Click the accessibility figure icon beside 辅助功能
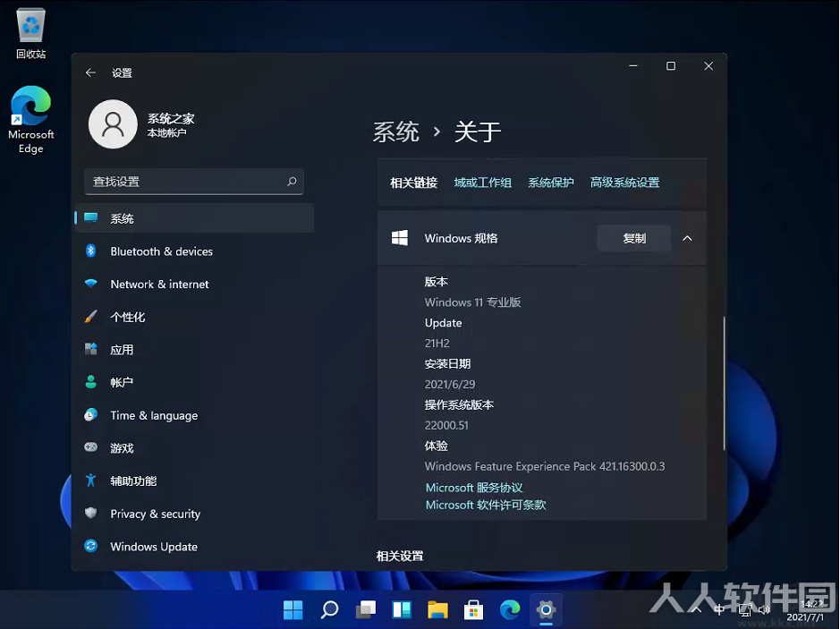 (90, 480)
